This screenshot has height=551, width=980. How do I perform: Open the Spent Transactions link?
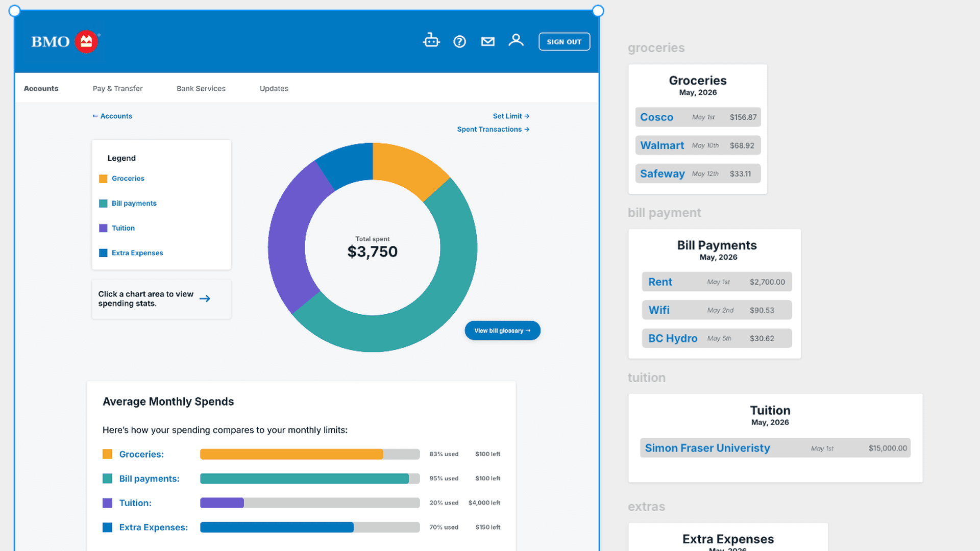pos(493,129)
